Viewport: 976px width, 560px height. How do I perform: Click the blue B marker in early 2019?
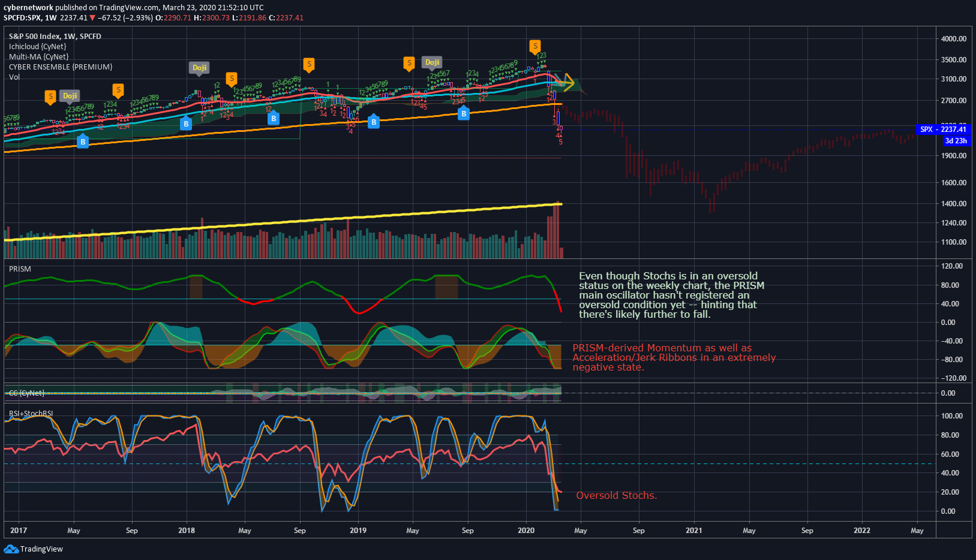[x=374, y=122]
